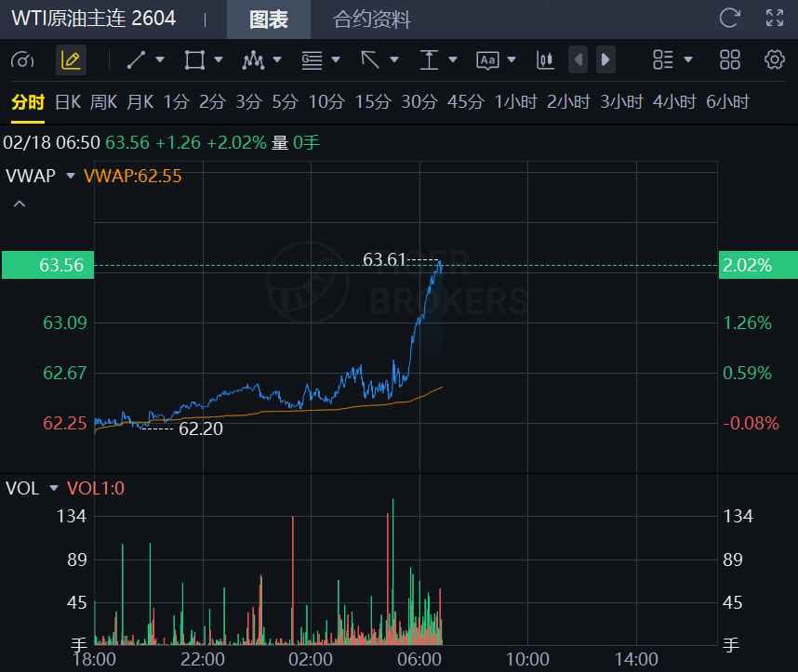
Task: Select the 2分 timeframe
Action: (212, 101)
